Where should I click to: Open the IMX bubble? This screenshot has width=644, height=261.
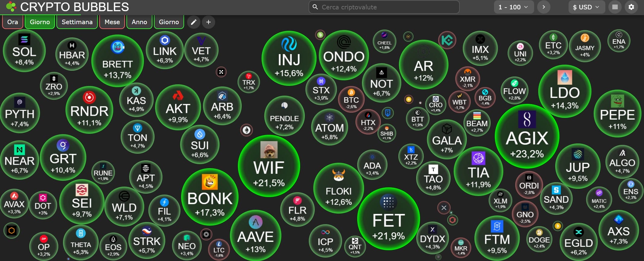click(480, 48)
